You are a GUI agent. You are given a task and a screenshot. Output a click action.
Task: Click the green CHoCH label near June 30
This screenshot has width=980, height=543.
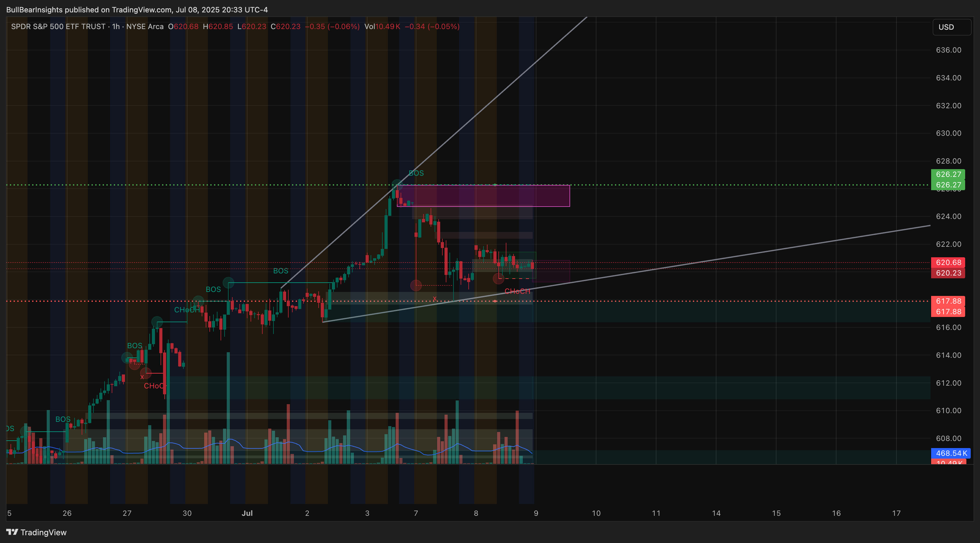(187, 310)
